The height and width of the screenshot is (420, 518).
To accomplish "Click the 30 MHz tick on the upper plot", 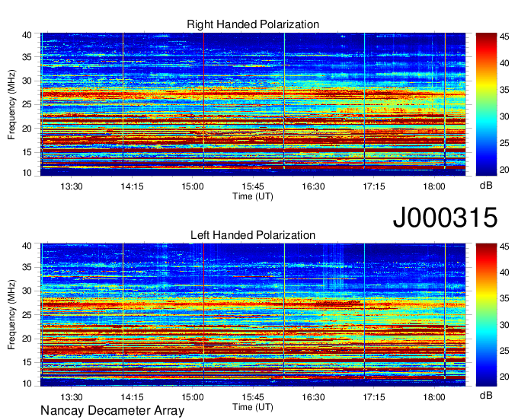I will [27, 81].
